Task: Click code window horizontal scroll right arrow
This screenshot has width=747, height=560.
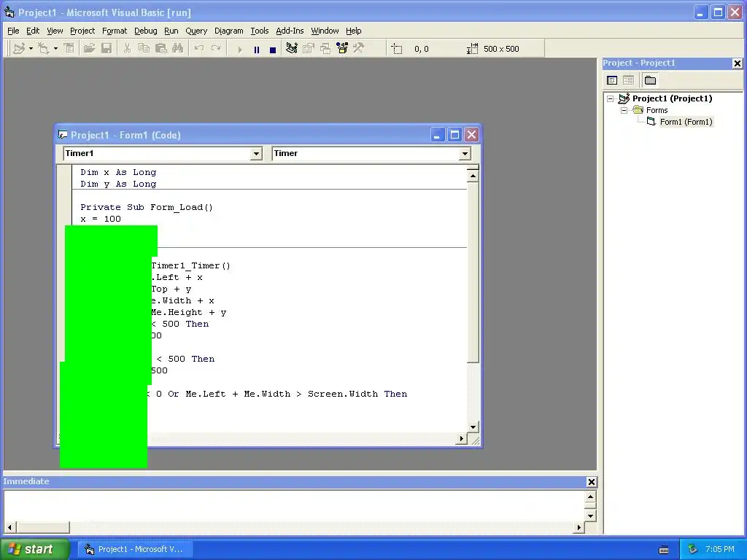Action: click(x=461, y=438)
